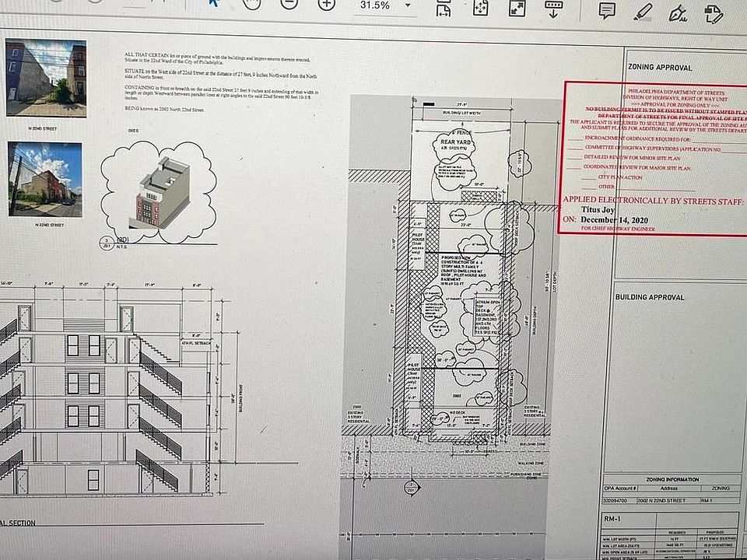
Task: Click ENCROACHMENT ORDINANCE REQUIRED FOR line
Action: pos(637,139)
